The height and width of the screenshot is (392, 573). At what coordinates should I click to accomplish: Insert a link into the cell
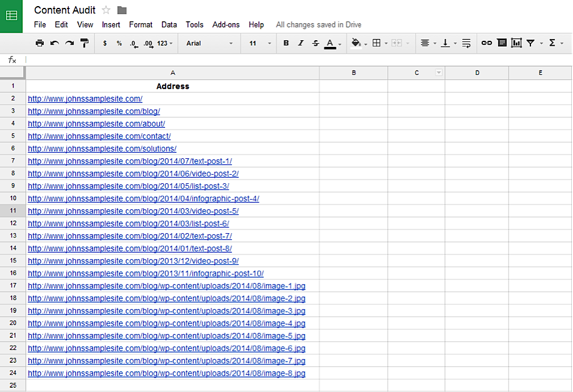[x=486, y=43]
